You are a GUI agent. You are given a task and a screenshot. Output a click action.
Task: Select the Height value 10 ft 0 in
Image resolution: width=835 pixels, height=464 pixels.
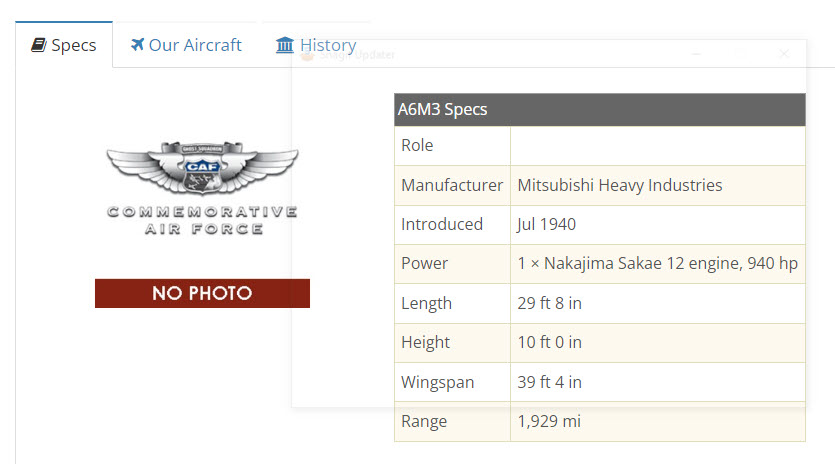tap(550, 343)
